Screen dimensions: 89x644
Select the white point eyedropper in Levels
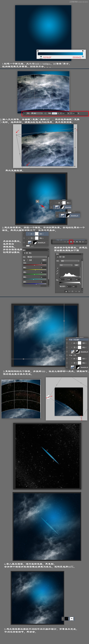pos(57,274)
